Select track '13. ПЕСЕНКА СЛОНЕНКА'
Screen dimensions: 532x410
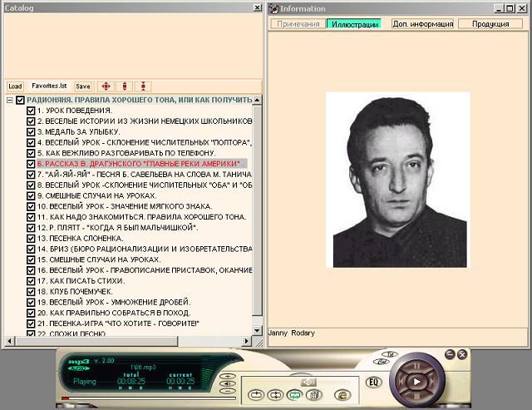pos(79,239)
